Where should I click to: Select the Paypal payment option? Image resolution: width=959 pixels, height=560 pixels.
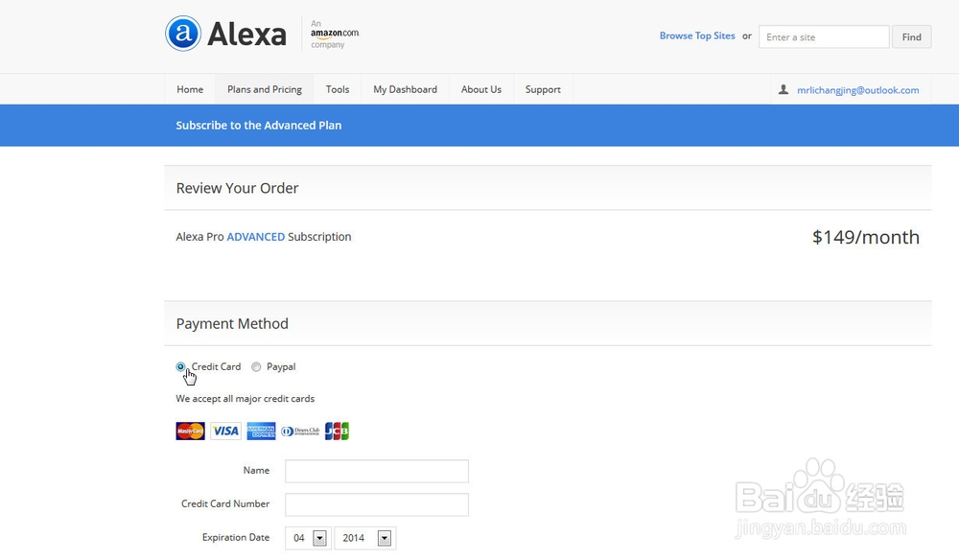coord(256,367)
